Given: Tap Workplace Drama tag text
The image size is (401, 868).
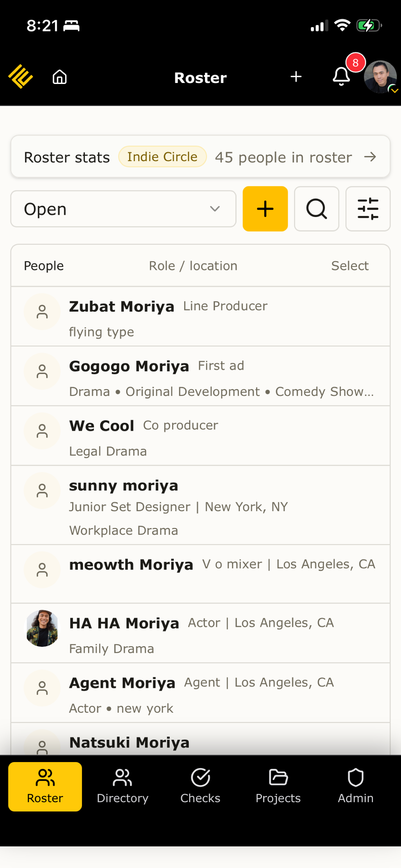Looking at the screenshot, I should 124,530.
